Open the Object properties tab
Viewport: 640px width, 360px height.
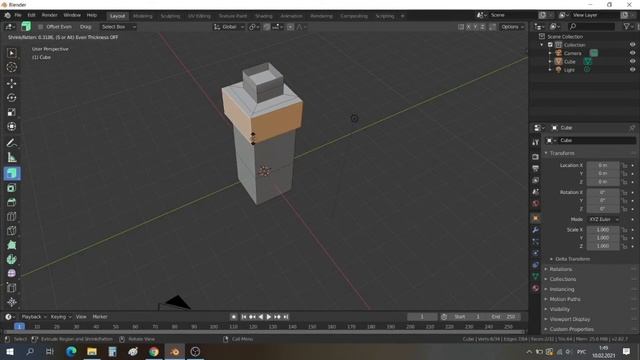(536, 218)
